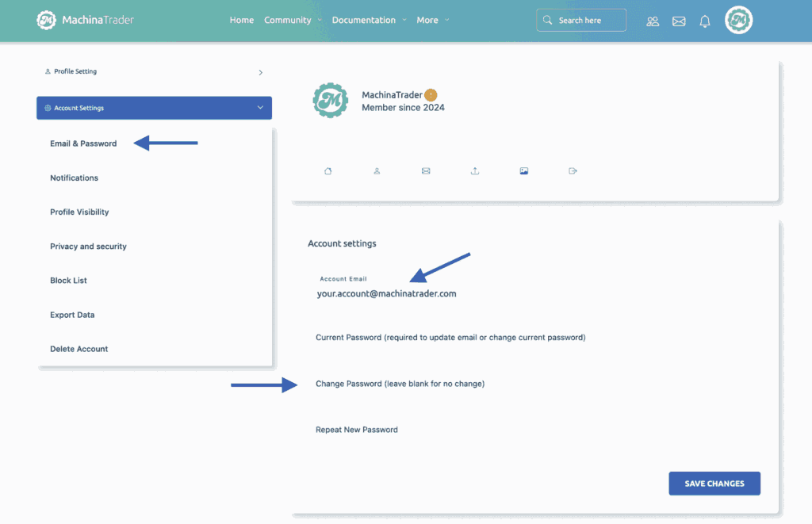Open the Block List page
Image resolution: width=812 pixels, height=524 pixels.
coord(68,280)
